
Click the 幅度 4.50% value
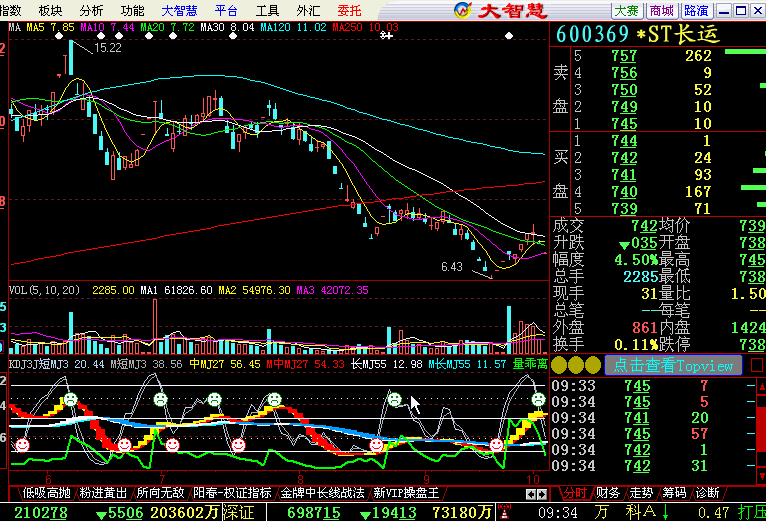click(x=636, y=259)
